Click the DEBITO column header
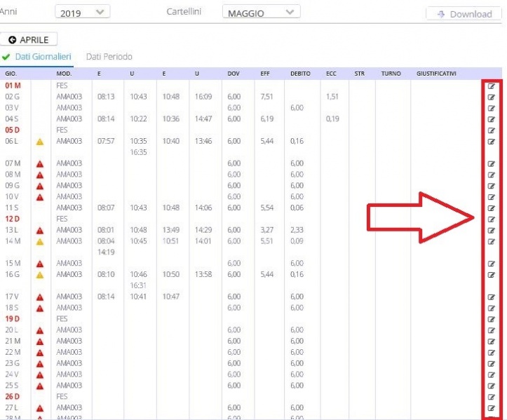 point(300,73)
